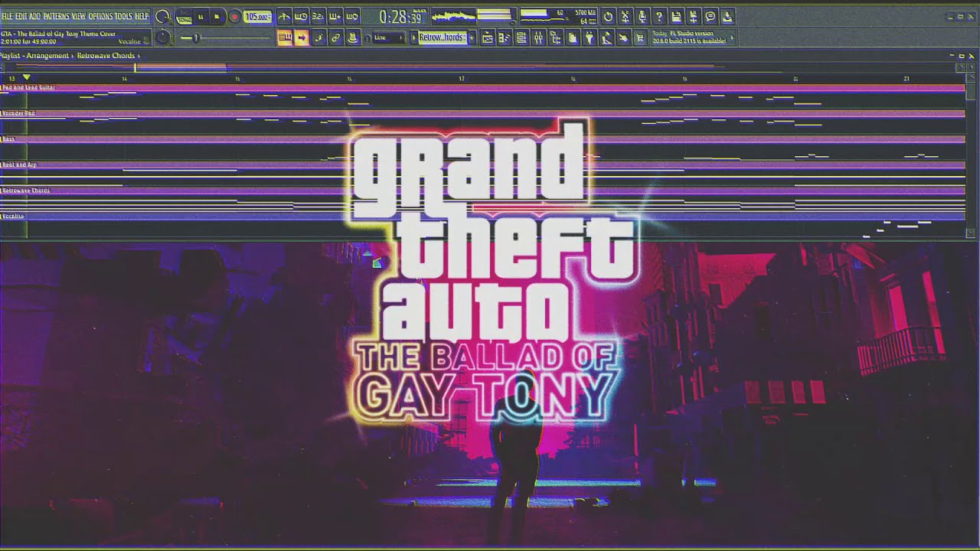Select the Vocalise track

[x=13, y=217]
